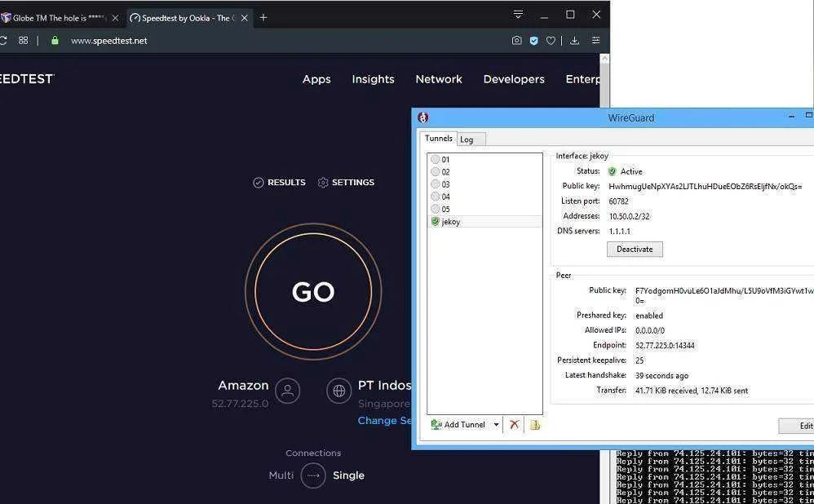Open the browser easy setup icon

tap(595, 41)
